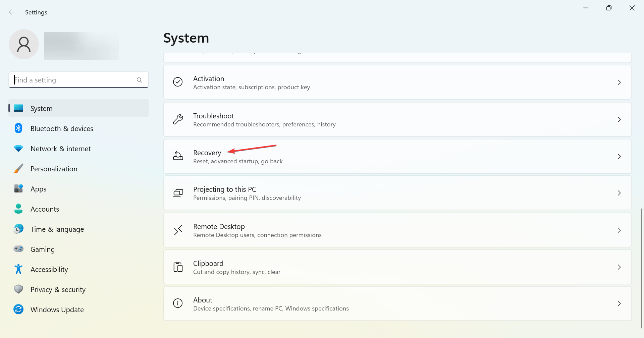Open Projecting to this PC settings
Viewport: 644px width, 338px height.
(x=397, y=193)
